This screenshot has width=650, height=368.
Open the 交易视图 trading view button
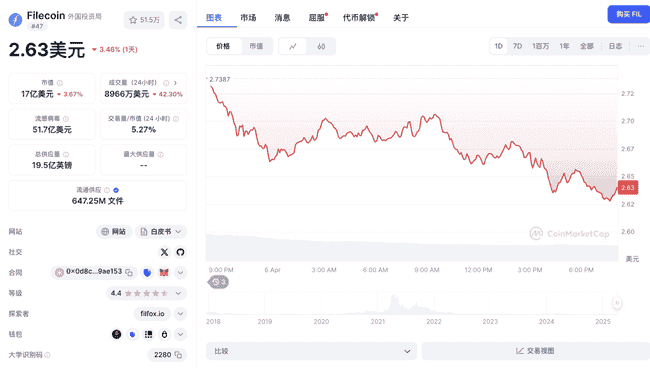535,351
